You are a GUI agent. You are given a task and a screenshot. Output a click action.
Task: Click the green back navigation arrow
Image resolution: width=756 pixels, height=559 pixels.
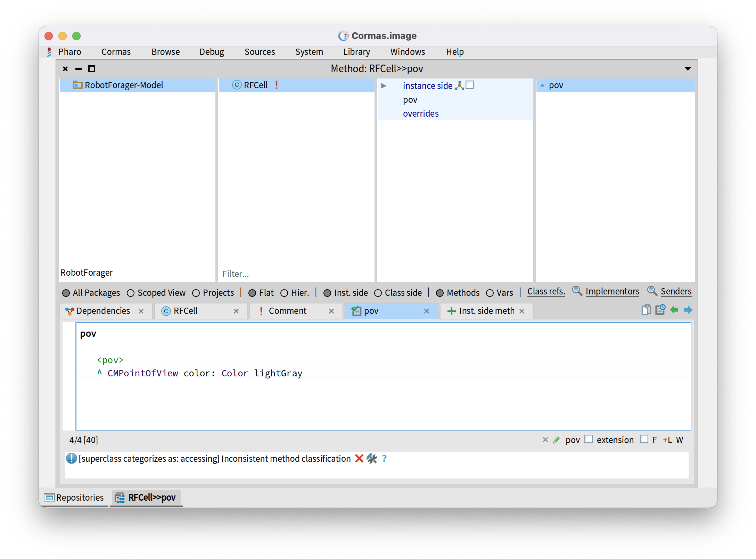point(674,310)
